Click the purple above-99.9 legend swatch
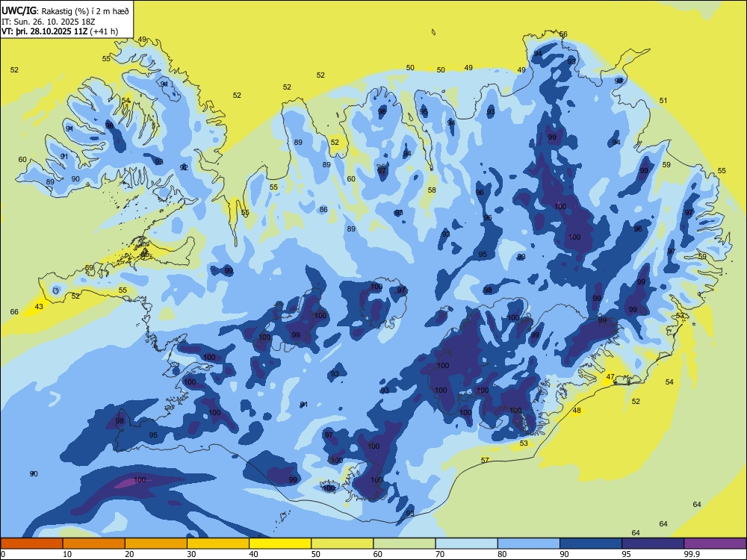This screenshot has height=560, width=747. coord(715,544)
